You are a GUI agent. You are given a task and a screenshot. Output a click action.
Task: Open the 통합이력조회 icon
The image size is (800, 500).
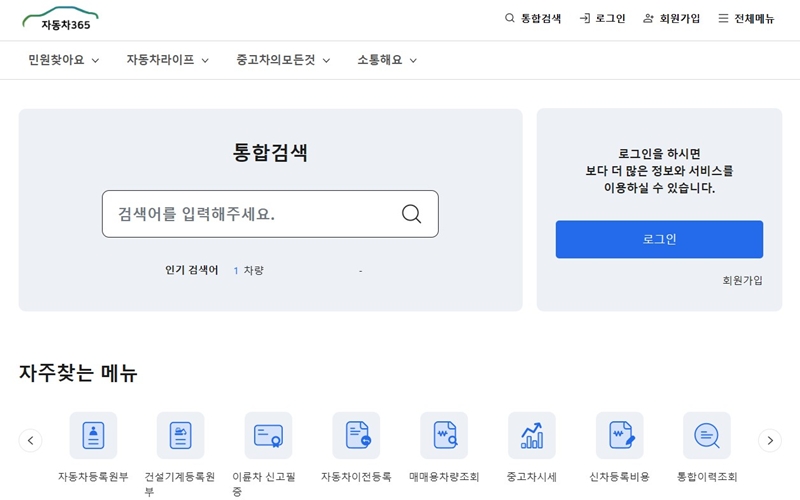click(707, 436)
